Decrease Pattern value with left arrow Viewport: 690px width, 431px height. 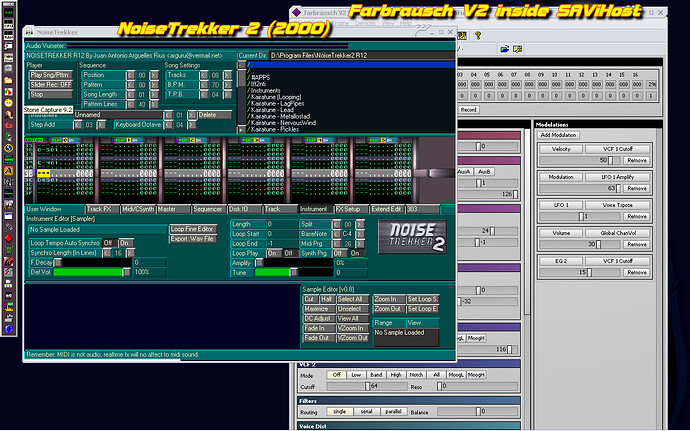click(131, 85)
